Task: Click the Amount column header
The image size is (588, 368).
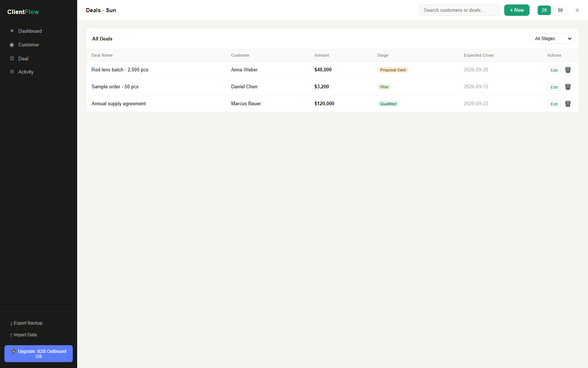Action: tap(322, 55)
